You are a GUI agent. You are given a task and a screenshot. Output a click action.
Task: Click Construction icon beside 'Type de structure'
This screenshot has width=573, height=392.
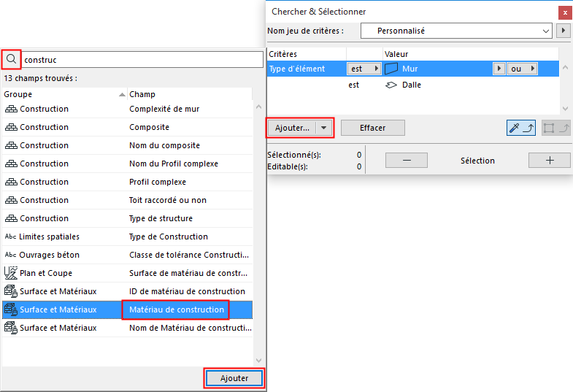(x=11, y=218)
